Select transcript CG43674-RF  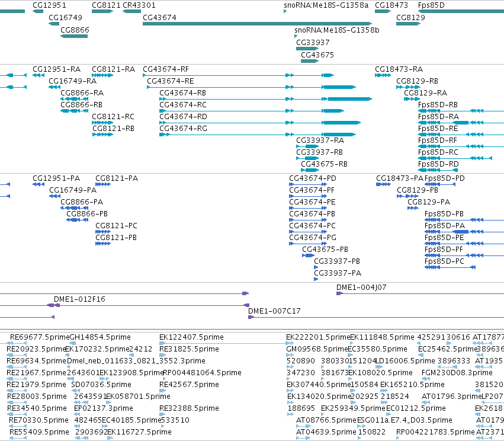coord(238,75)
